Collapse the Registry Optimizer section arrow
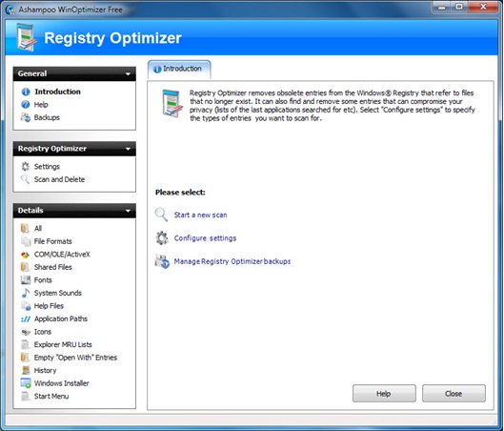This screenshot has height=431, width=504. click(128, 149)
